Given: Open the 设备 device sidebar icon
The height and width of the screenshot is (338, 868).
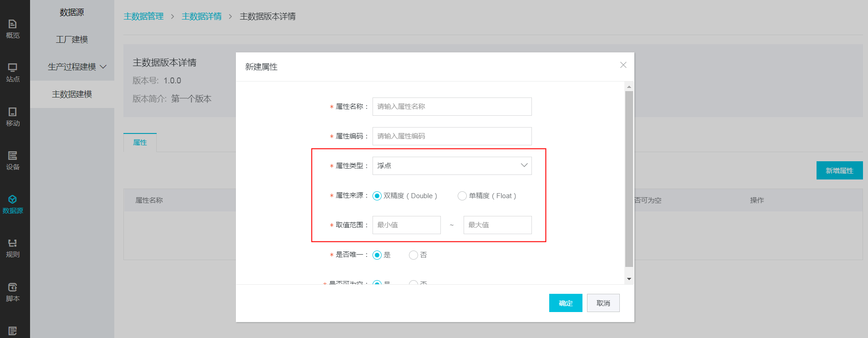Looking at the screenshot, I should tap(13, 161).
